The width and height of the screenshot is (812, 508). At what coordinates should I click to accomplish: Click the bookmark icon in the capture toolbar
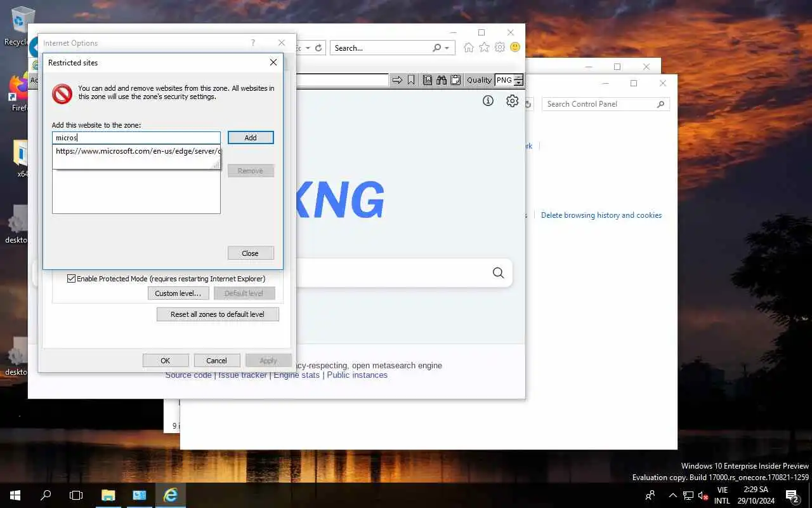click(x=411, y=80)
